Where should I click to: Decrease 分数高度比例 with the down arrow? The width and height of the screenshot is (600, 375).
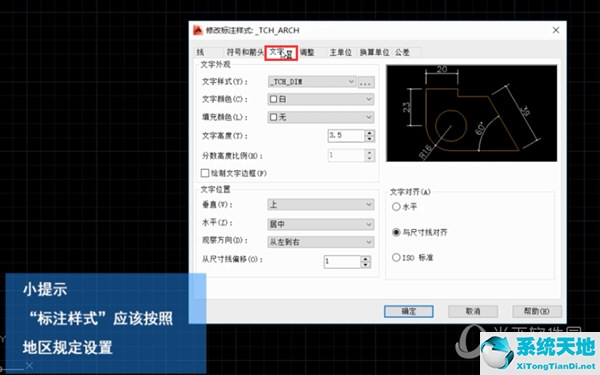(x=370, y=159)
